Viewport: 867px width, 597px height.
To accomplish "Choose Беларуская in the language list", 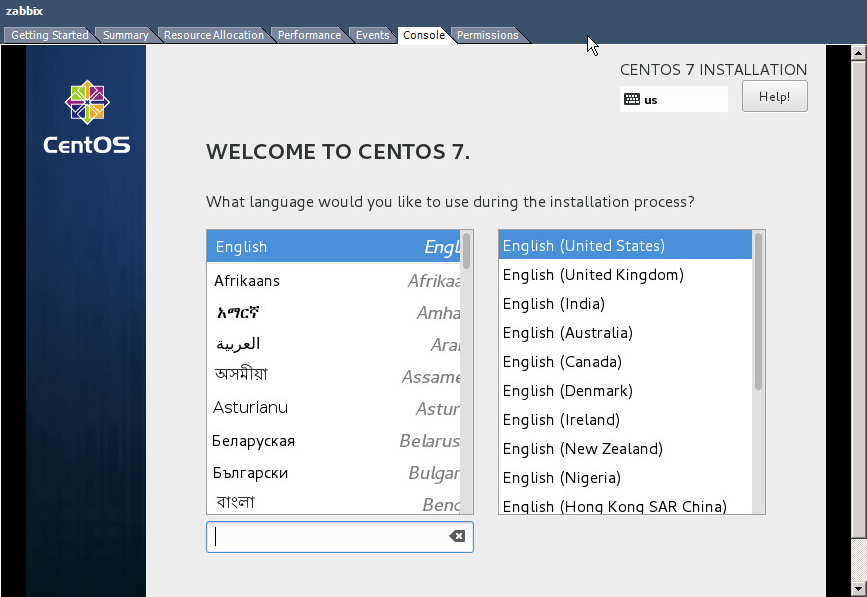I will point(253,440).
